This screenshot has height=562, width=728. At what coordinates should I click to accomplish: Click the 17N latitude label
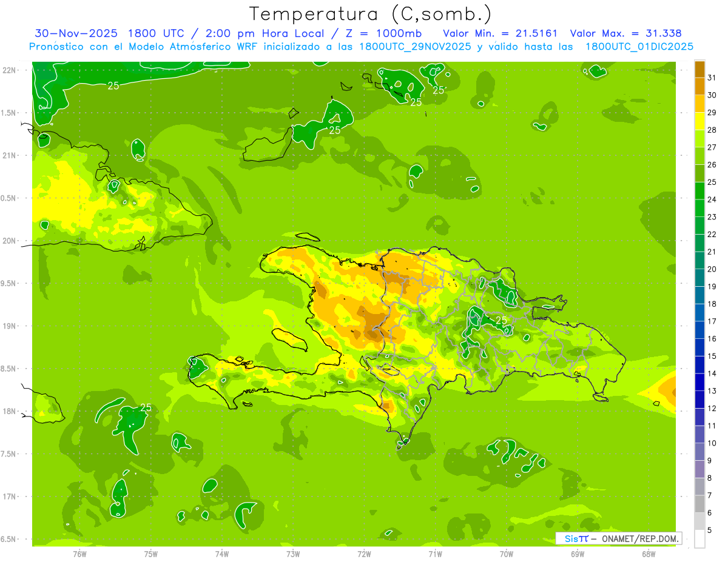tap(10, 497)
